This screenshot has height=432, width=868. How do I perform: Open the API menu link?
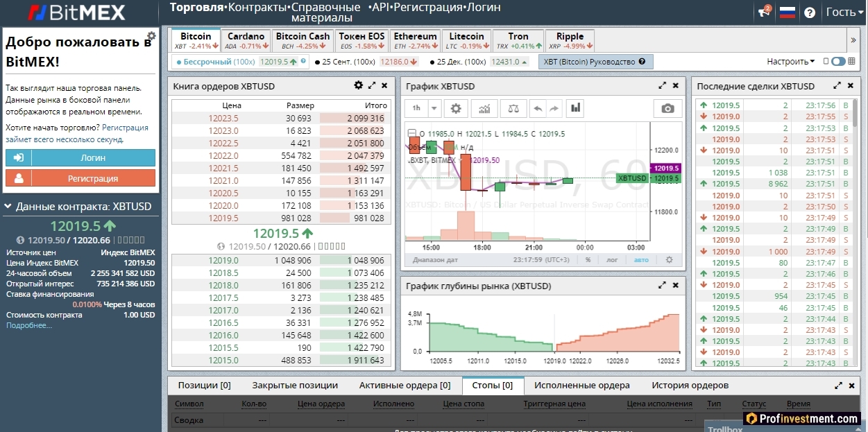point(380,8)
